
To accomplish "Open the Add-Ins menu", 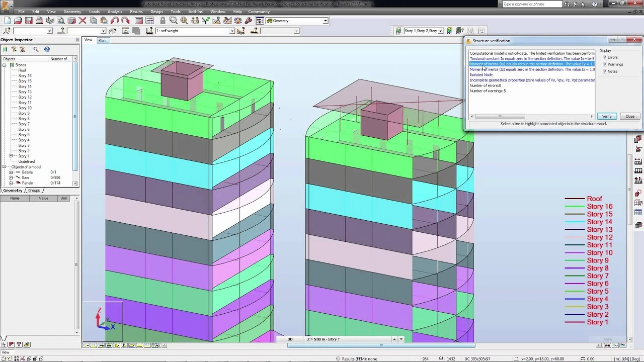I will [x=195, y=12].
